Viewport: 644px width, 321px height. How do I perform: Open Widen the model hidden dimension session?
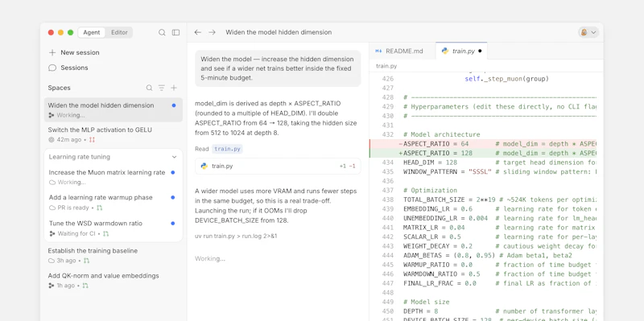coord(114,109)
